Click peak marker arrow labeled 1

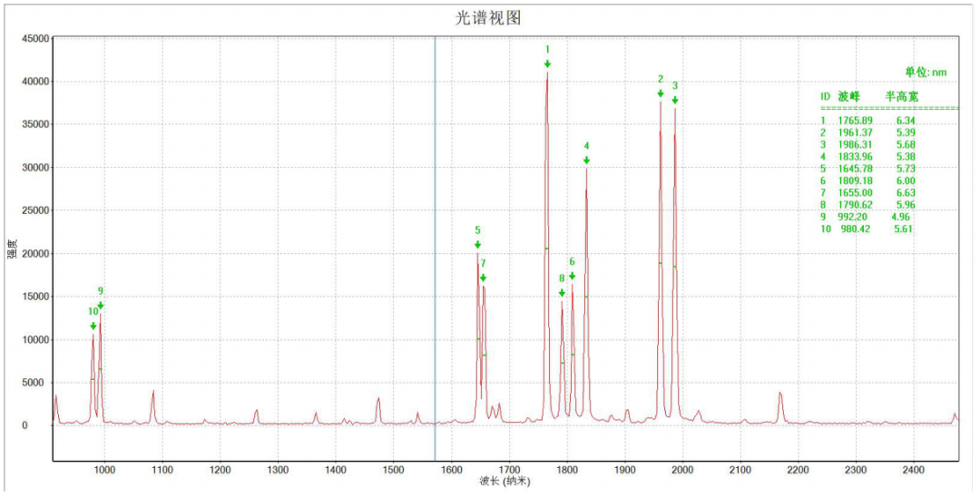coord(547,63)
